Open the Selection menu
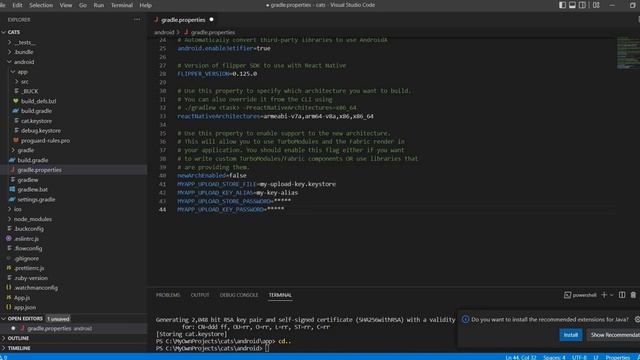 41,5
